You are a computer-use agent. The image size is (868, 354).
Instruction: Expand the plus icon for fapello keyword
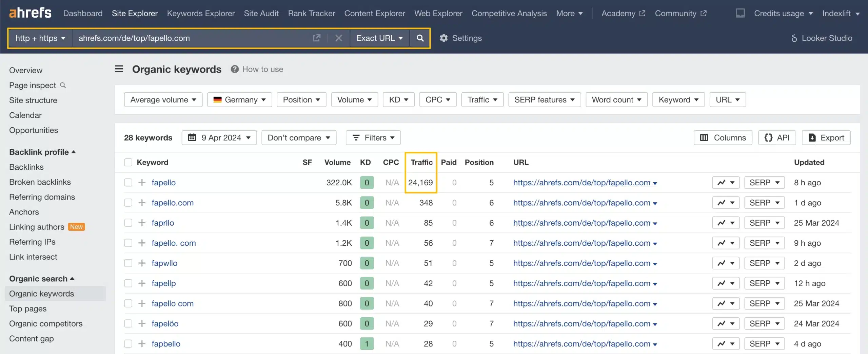coord(142,183)
